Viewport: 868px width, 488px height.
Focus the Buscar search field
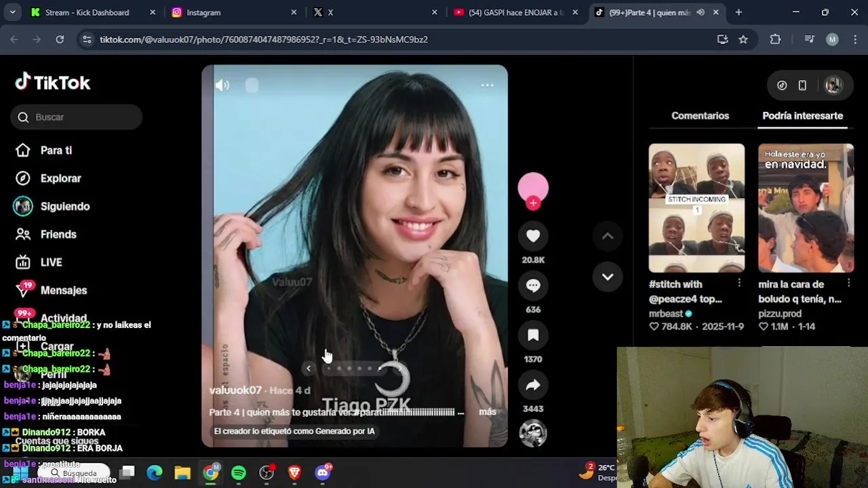[x=76, y=117]
